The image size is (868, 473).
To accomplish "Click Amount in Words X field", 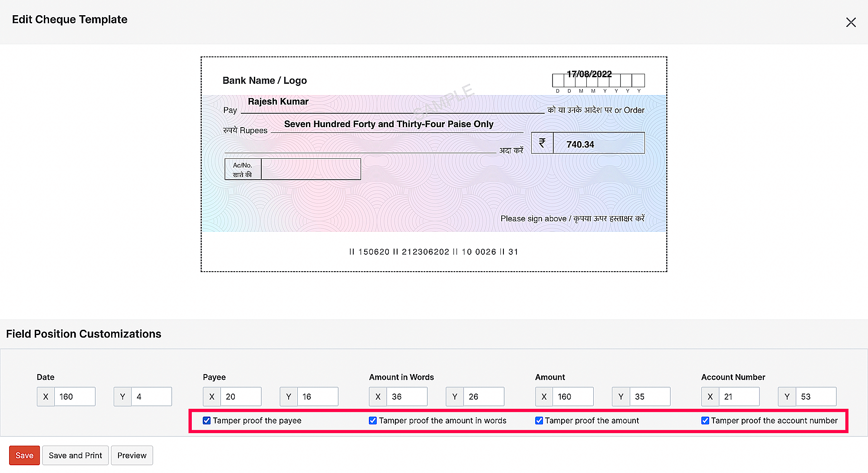I will tap(407, 397).
